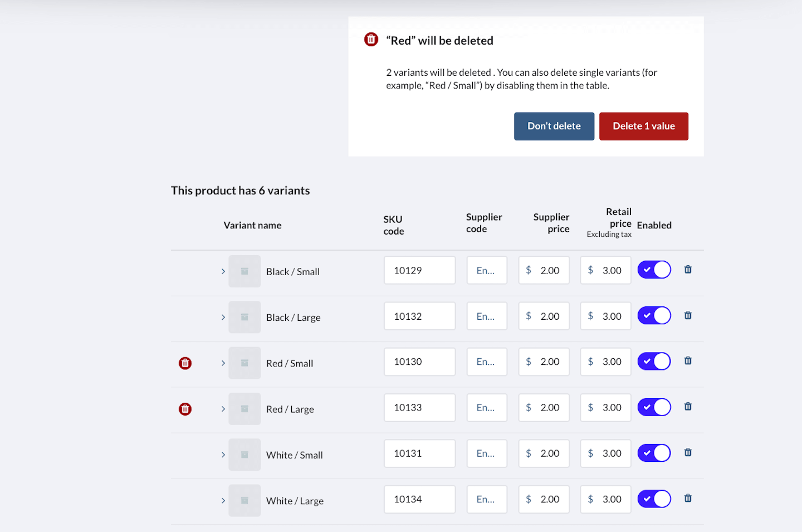Expand the Red / Small variant details
The width and height of the screenshot is (802, 532).
[223, 363]
